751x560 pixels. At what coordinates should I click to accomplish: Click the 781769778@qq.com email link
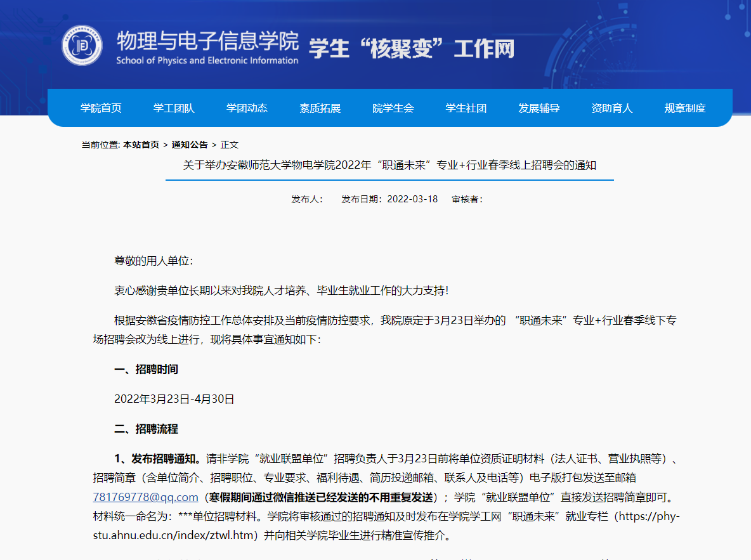146,497
